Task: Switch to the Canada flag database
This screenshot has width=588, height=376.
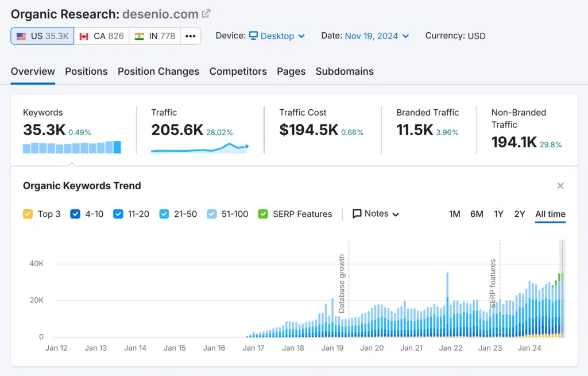Action: tap(102, 36)
